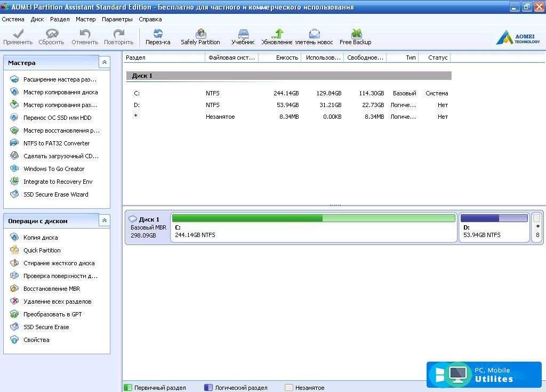Click the C: green usage bar
The image size is (546, 392).
click(314, 218)
